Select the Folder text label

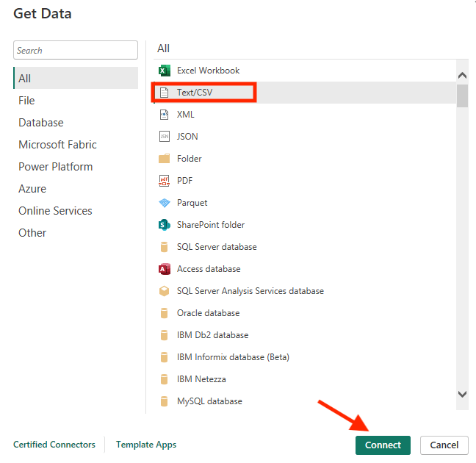pos(189,159)
